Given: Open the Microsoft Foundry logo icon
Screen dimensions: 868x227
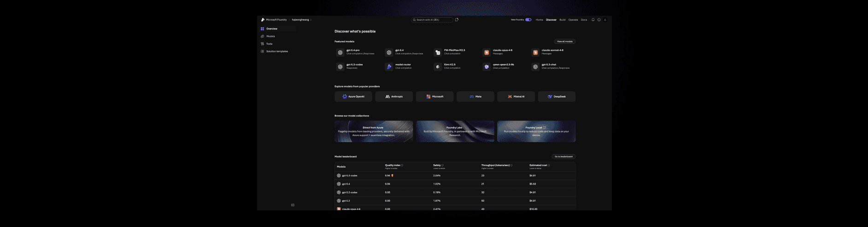Looking at the screenshot, I should (263, 20).
